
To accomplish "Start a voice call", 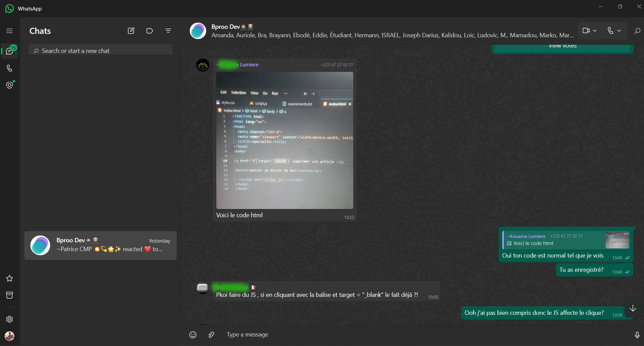I will [610, 31].
